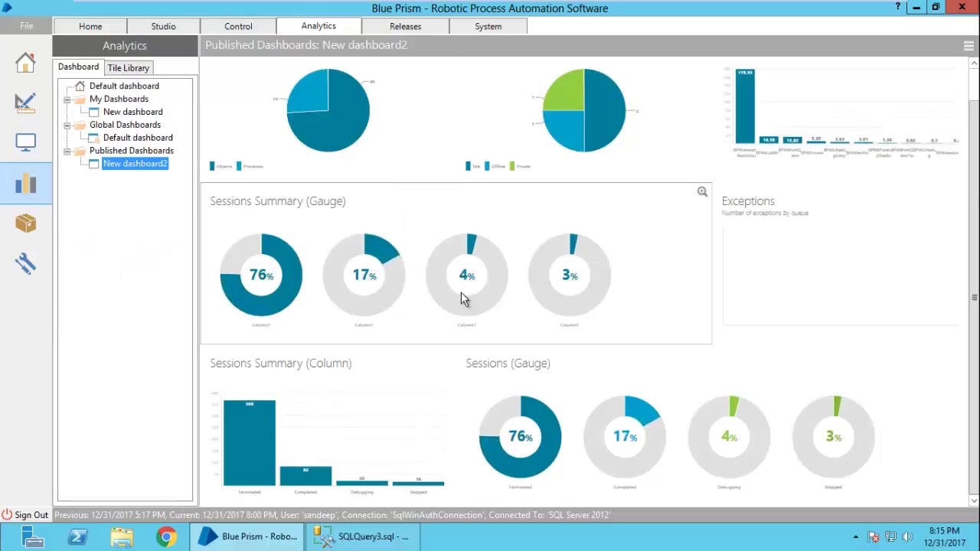Switch to the Releases tab
The width and height of the screenshot is (980, 551).
(405, 26)
